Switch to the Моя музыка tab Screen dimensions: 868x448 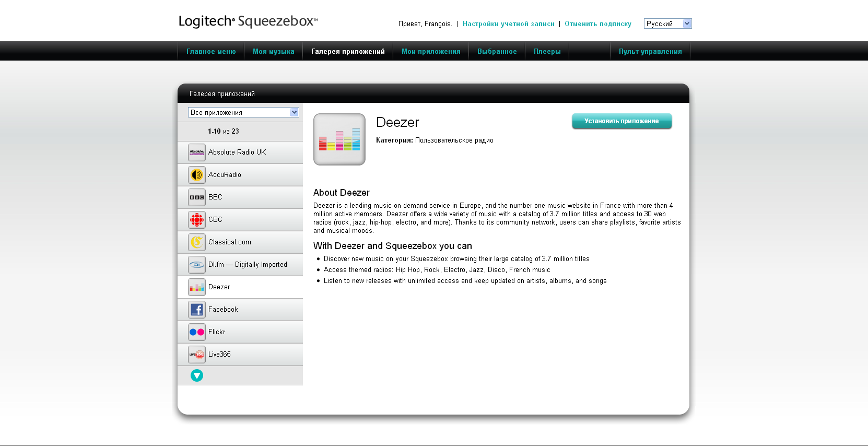pyautogui.click(x=273, y=52)
